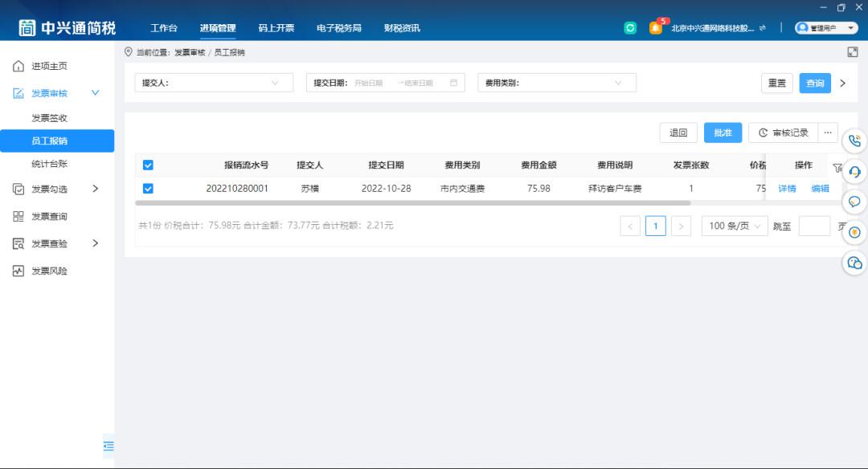Open the phone support icon on right edge
The height and width of the screenshot is (469, 868).
pyautogui.click(x=854, y=141)
